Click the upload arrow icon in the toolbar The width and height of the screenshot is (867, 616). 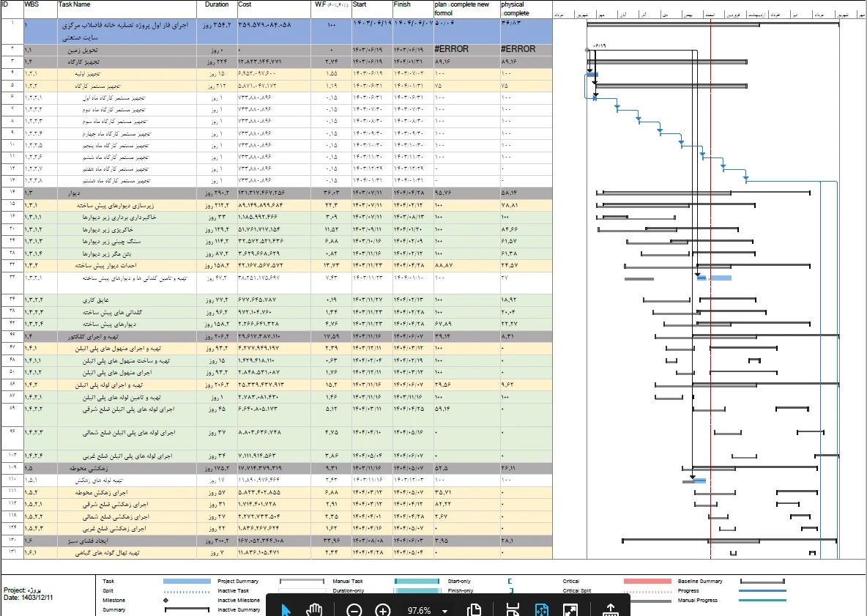click(x=610, y=611)
